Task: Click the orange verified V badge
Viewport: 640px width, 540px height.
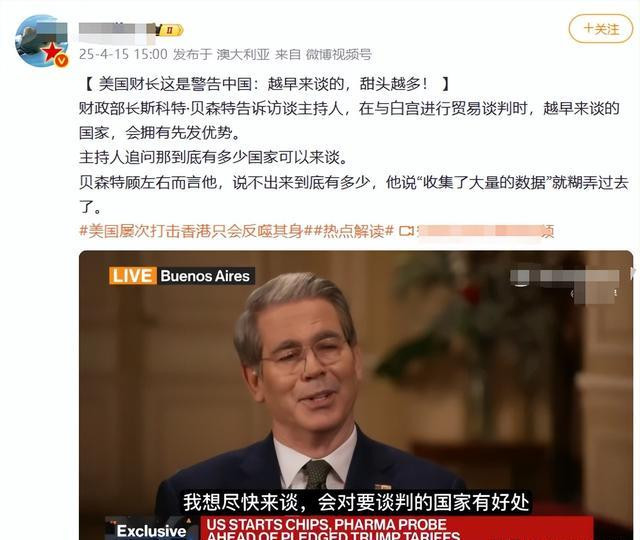Action: 62,60
